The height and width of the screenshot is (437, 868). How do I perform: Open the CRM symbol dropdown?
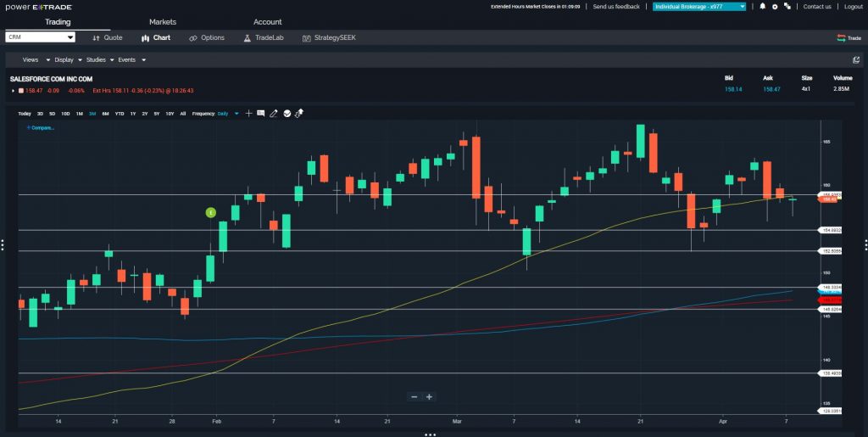point(41,37)
